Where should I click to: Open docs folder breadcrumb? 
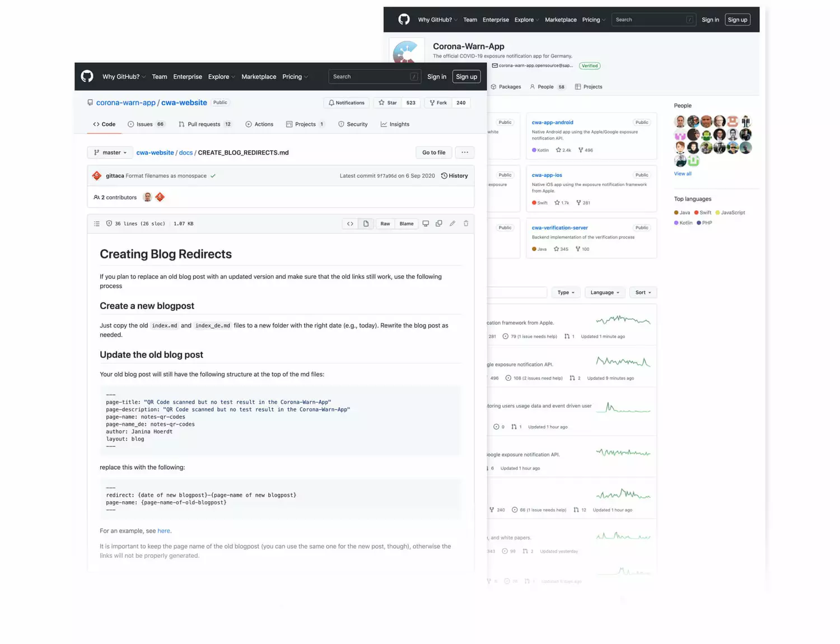pos(186,152)
